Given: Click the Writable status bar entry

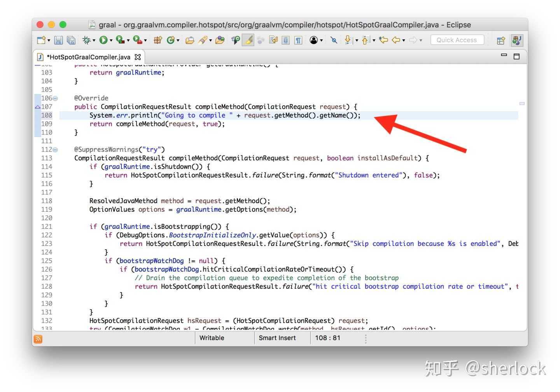Looking at the screenshot, I should 212,338.
